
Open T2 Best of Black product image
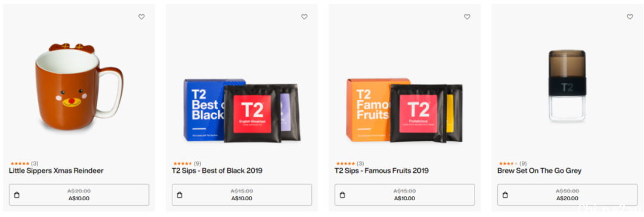pos(241,110)
